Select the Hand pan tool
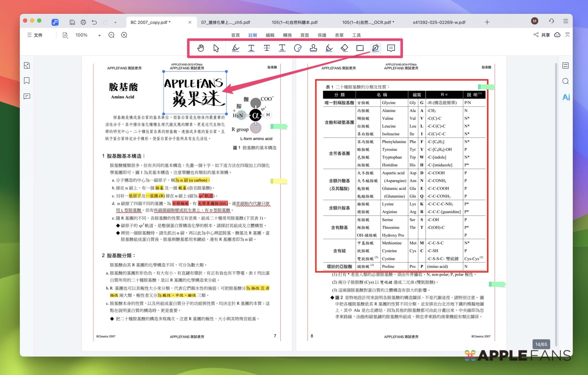588x375 pixels. (x=201, y=48)
